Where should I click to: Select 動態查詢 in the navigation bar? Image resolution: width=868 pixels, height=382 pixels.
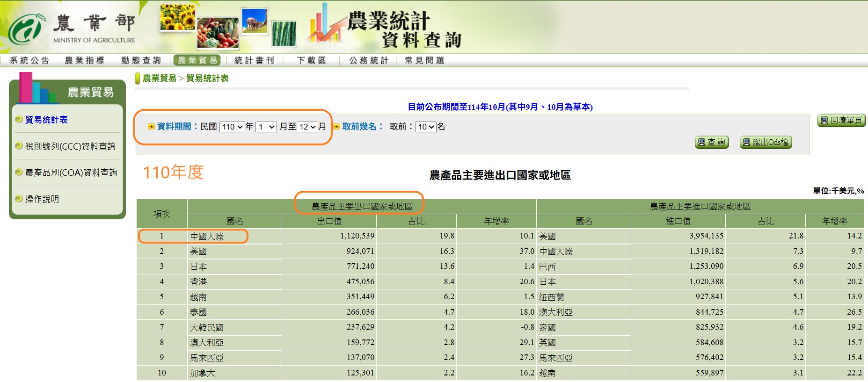pyautogui.click(x=141, y=60)
